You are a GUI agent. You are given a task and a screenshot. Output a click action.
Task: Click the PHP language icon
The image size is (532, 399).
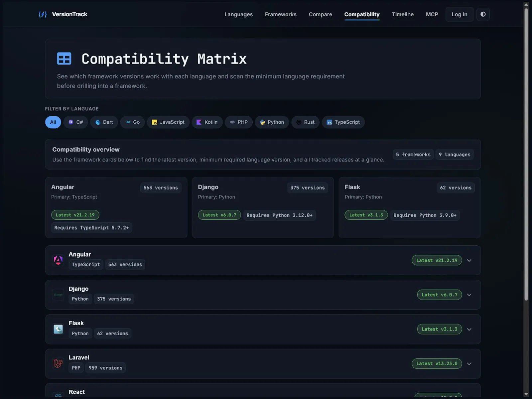click(232, 122)
